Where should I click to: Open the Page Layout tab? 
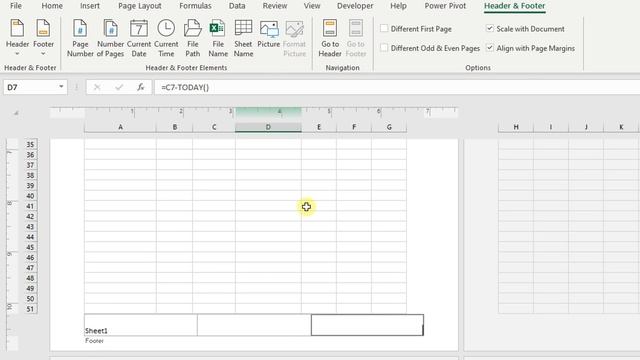[x=140, y=6]
